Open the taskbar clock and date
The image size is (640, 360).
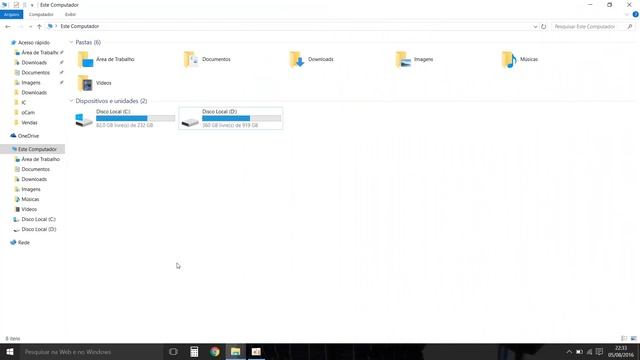click(621, 351)
